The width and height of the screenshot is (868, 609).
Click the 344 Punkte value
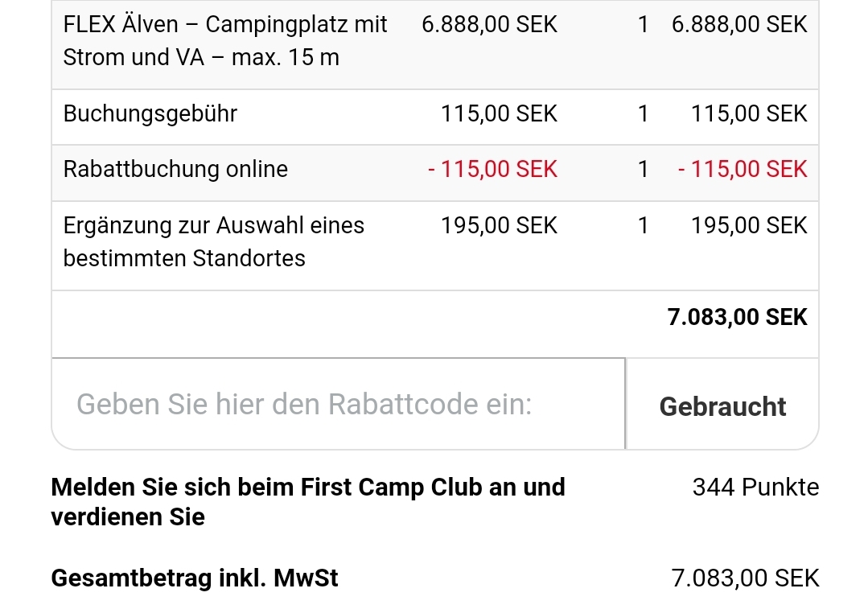[755, 488]
